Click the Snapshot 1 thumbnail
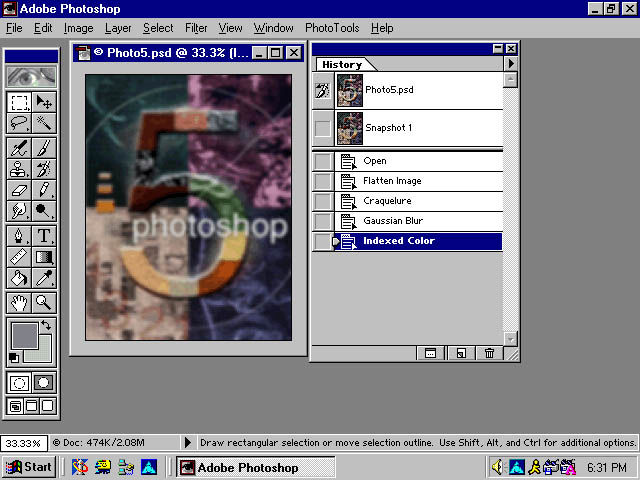Image resolution: width=640 pixels, height=480 pixels. click(x=350, y=129)
